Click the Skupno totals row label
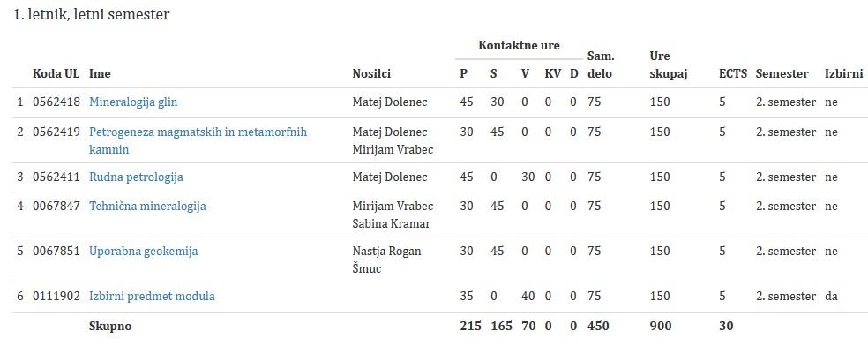 (110, 327)
